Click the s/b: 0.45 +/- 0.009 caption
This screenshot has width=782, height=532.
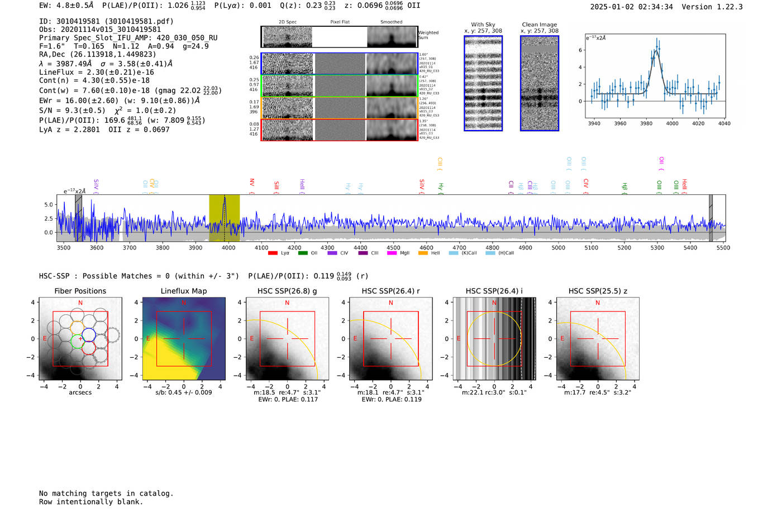point(184,392)
